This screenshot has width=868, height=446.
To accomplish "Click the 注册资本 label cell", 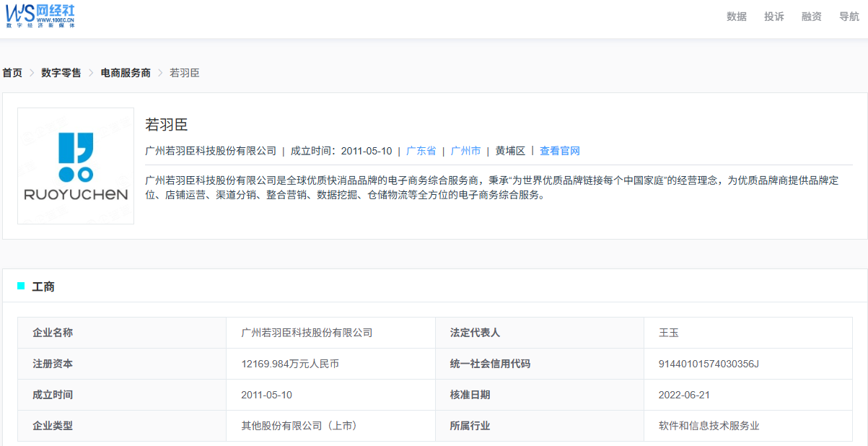I will click(122, 364).
